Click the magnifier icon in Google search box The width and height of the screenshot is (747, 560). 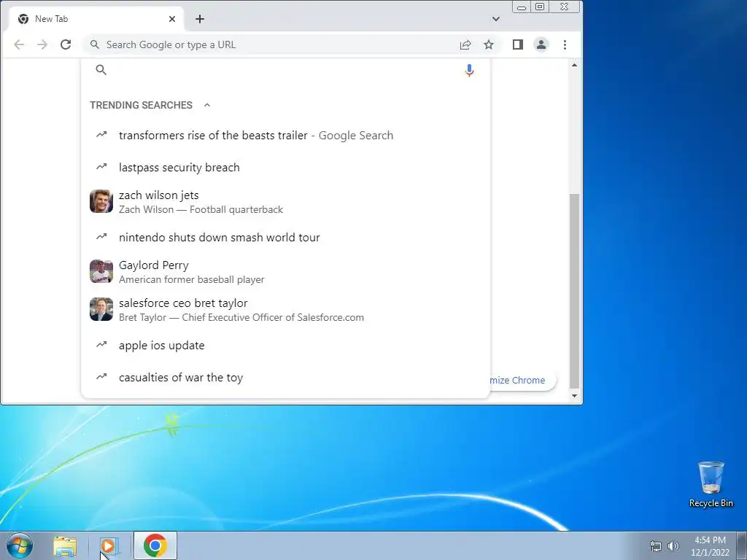pos(101,70)
